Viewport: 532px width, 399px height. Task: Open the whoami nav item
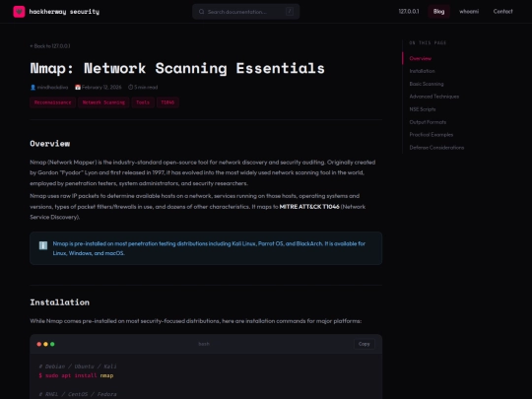click(x=469, y=11)
